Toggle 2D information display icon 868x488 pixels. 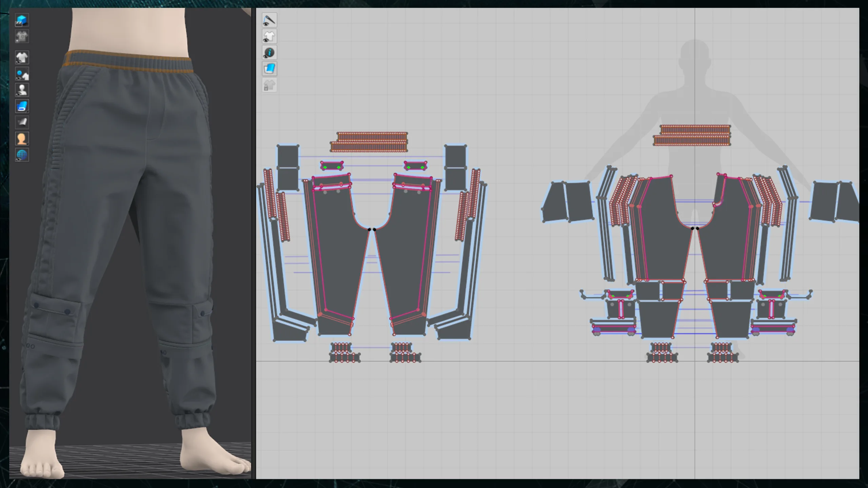(x=270, y=53)
